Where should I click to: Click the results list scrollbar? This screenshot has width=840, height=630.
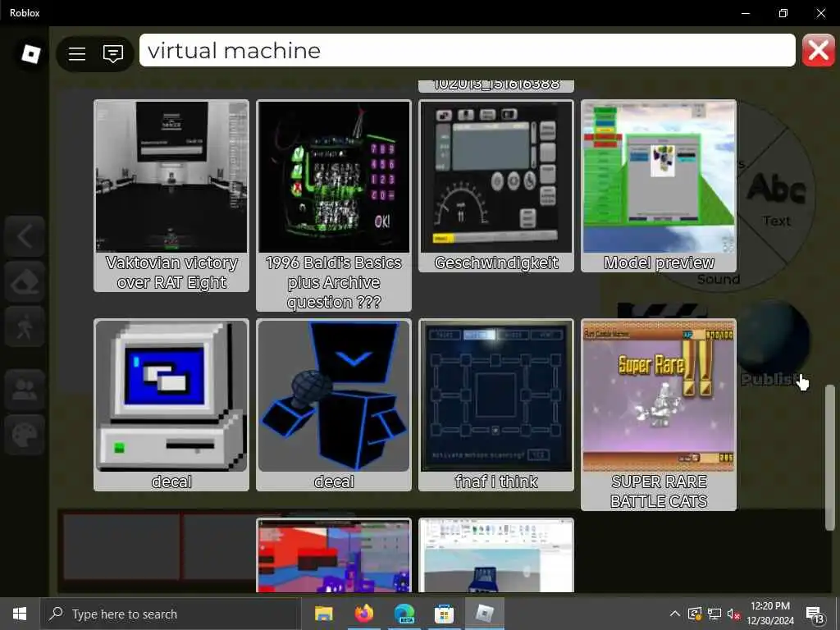coord(830,457)
